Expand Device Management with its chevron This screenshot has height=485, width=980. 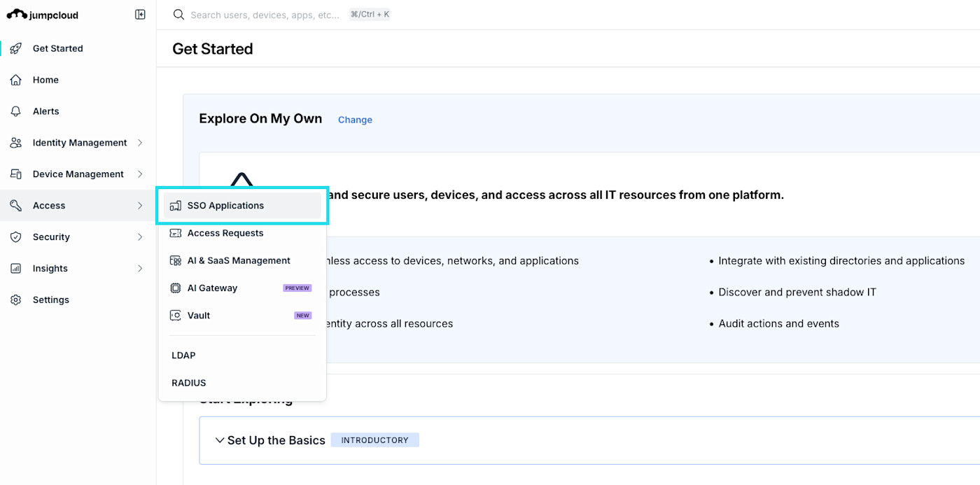coord(140,174)
